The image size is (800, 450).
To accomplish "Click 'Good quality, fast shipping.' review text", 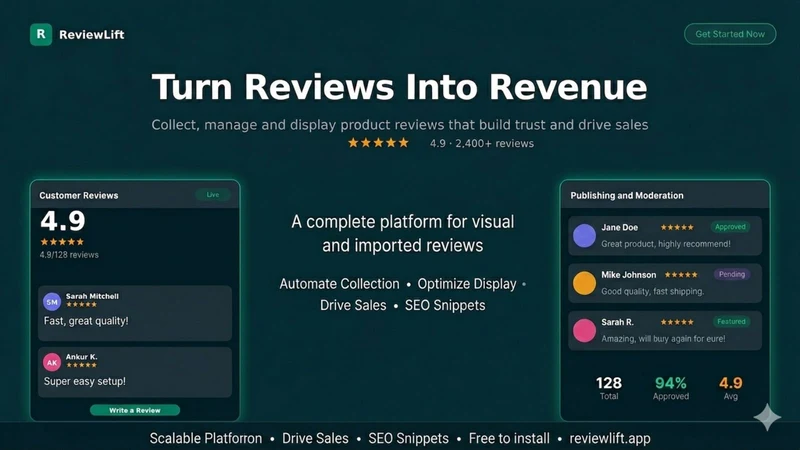I will 653,291.
